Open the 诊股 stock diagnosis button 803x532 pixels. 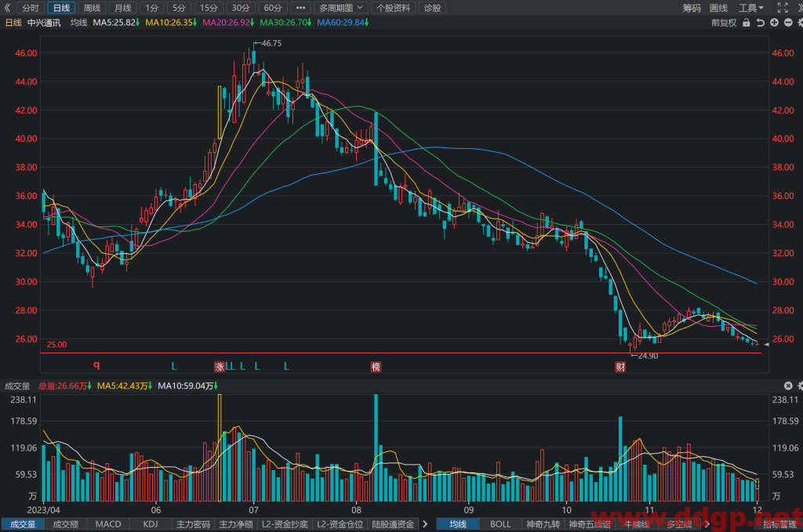click(432, 8)
